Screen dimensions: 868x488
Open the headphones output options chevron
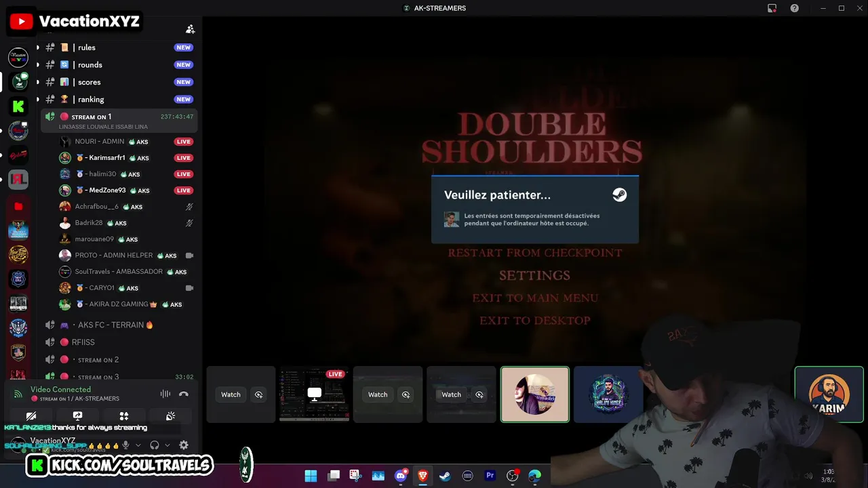pos(167,445)
